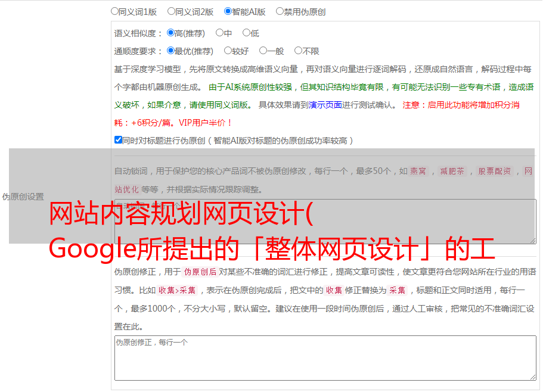Viewport: 543px width, 392px height.
Task: Set 语义相似度 to 中
Action: (219, 33)
